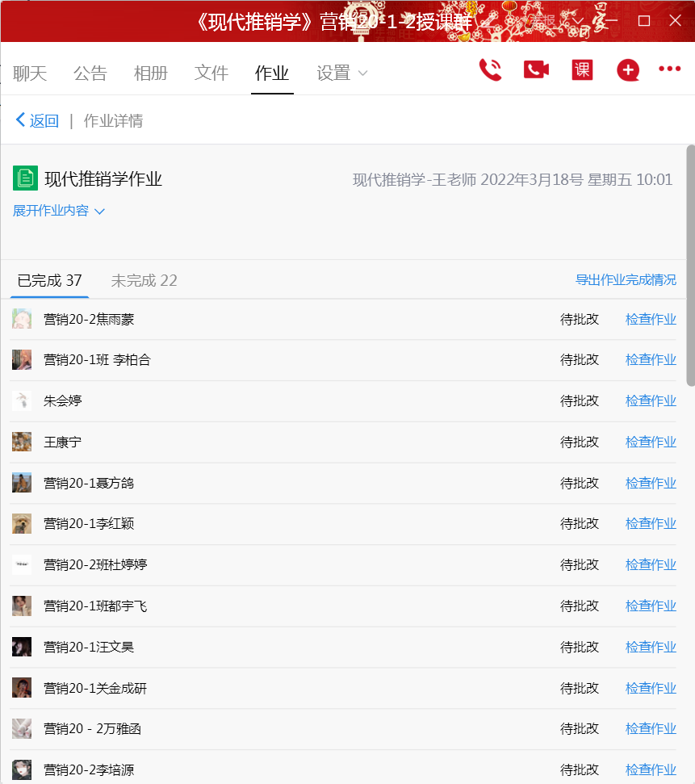The width and height of the screenshot is (695, 784).
Task: Check homework of 营销20-2焦雨蒙
Action: (651, 319)
